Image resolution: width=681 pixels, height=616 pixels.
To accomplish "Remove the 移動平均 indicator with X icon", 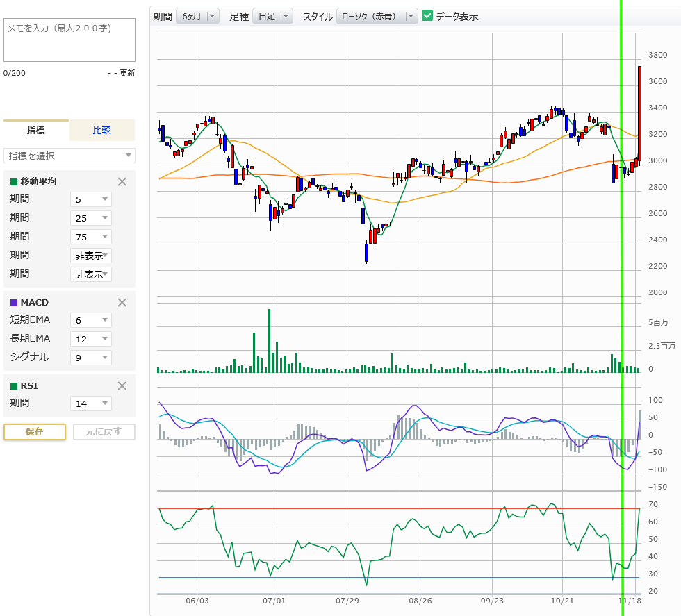I will coord(122,182).
